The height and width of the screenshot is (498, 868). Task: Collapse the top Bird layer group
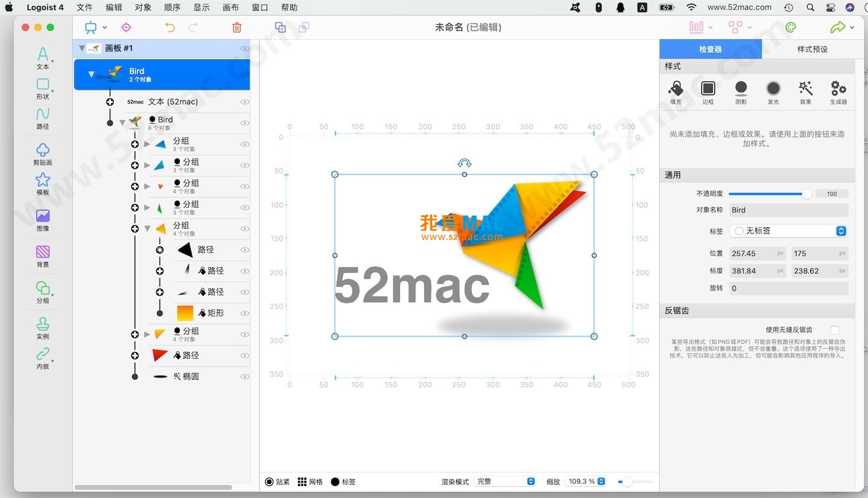pos(91,75)
